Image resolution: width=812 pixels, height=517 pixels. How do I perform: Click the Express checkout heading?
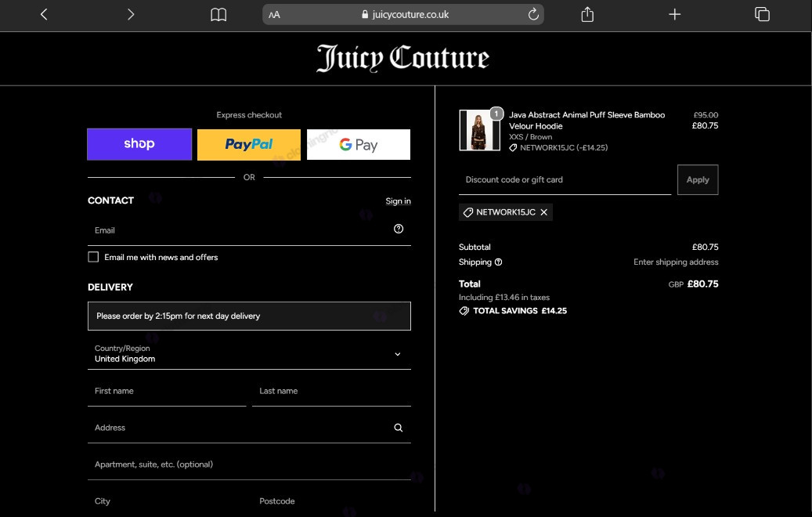click(249, 115)
